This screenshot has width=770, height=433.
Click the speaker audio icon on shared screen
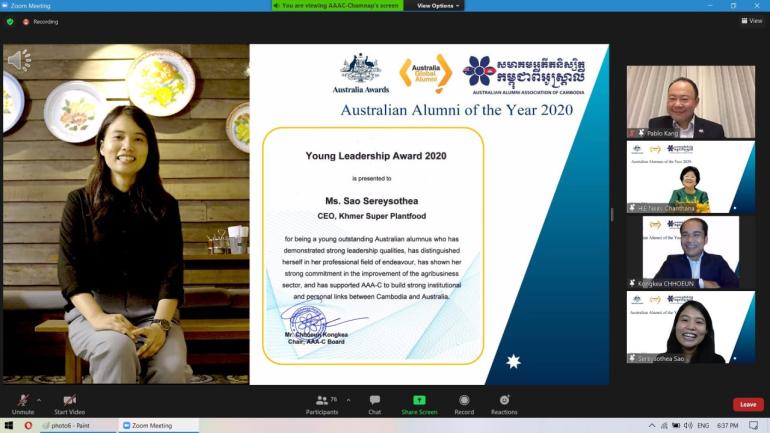tap(19, 60)
